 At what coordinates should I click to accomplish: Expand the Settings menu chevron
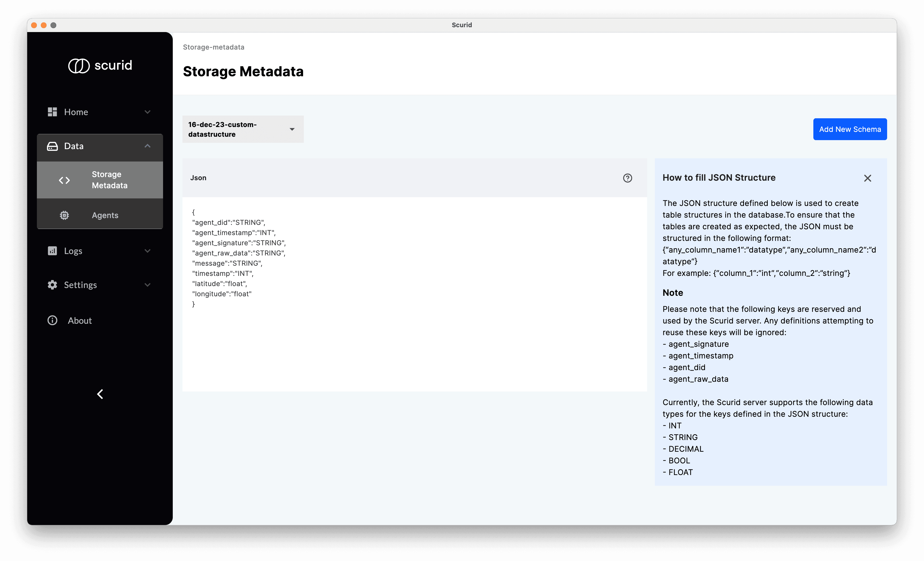point(147,285)
